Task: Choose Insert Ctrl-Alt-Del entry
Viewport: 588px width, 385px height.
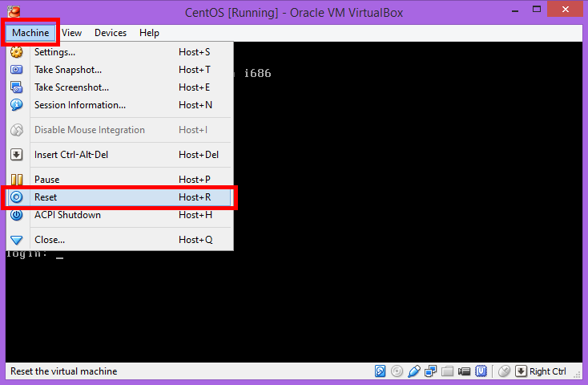Action: tap(120, 154)
